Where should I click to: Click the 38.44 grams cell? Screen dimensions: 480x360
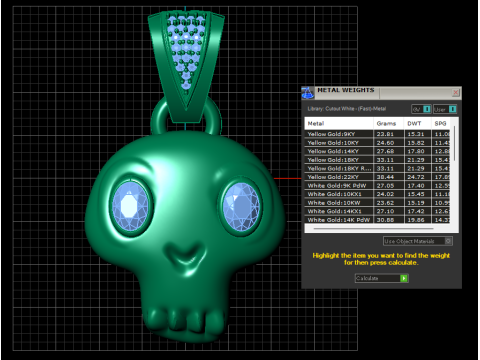point(388,177)
